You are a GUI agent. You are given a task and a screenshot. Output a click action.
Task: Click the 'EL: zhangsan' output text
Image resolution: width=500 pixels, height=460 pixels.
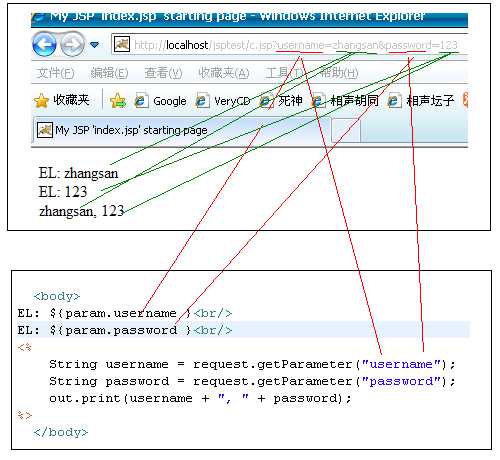coord(78,173)
